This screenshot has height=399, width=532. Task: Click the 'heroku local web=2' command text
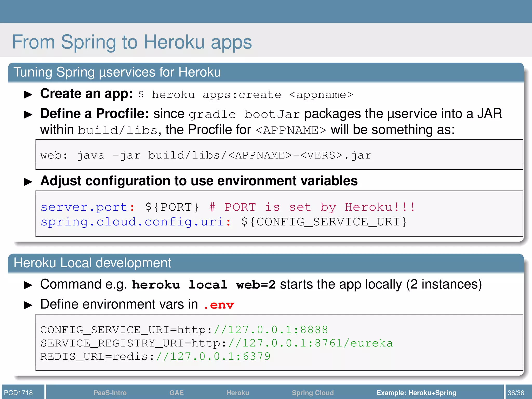point(204,285)
